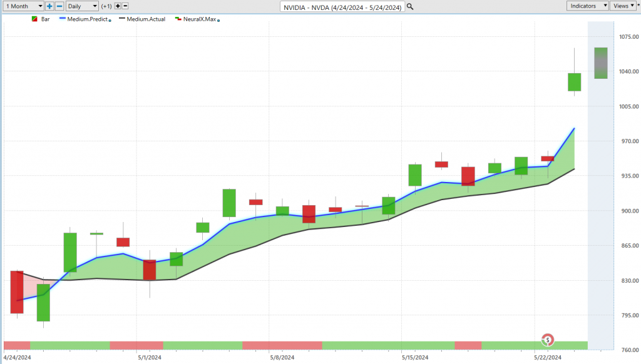
Task: Open the Daily interval dropdown
Action: tap(82, 6)
